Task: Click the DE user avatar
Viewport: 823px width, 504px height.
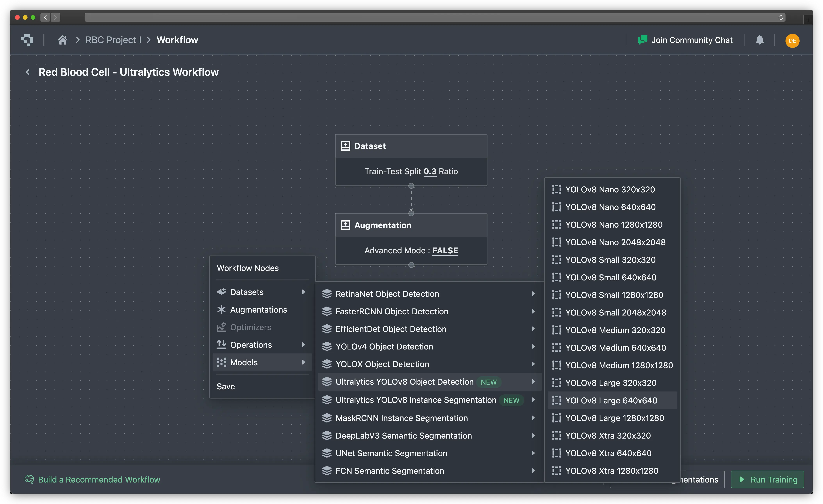Action: (792, 41)
